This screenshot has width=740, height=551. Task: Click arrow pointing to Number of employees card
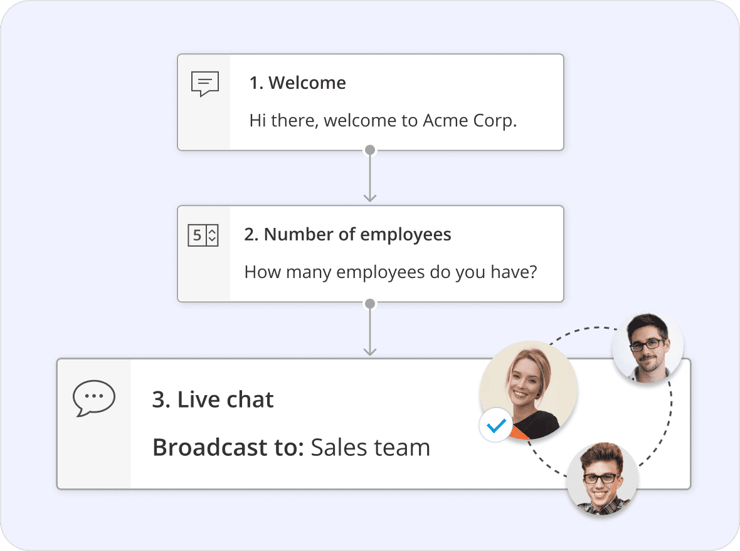click(370, 178)
